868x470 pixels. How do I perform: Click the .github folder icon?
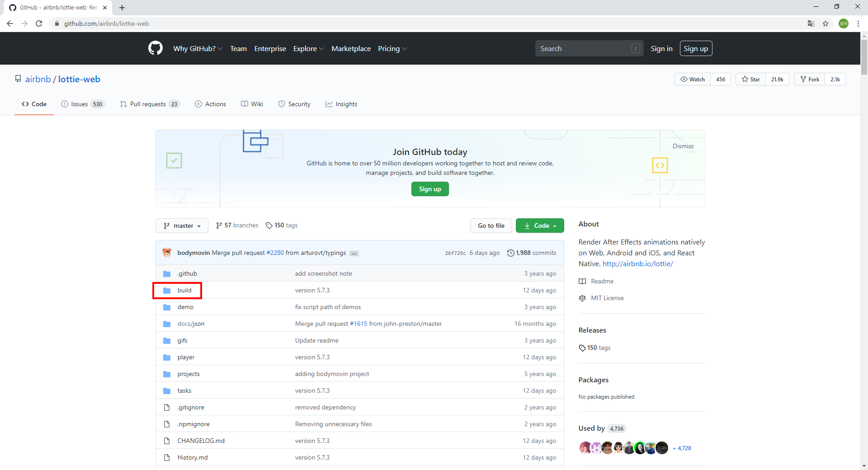tap(167, 274)
